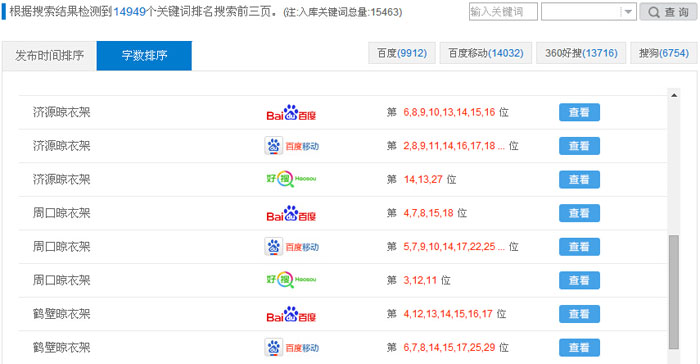Click ranking text 4,12,13,14,15,16,17
The height and width of the screenshot is (364, 700).
pos(448,314)
